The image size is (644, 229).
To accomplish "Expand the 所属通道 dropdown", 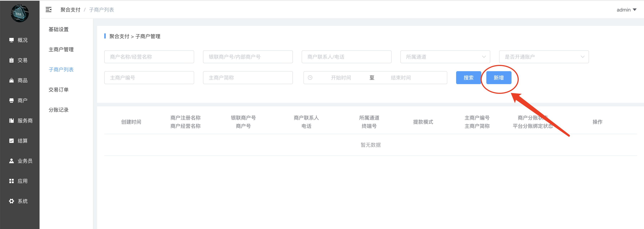I will [x=445, y=57].
